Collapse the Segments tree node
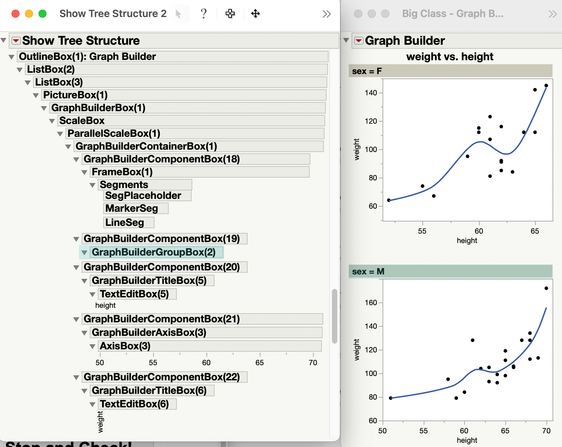The width and height of the screenshot is (562, 447). [x=92, y=185]
